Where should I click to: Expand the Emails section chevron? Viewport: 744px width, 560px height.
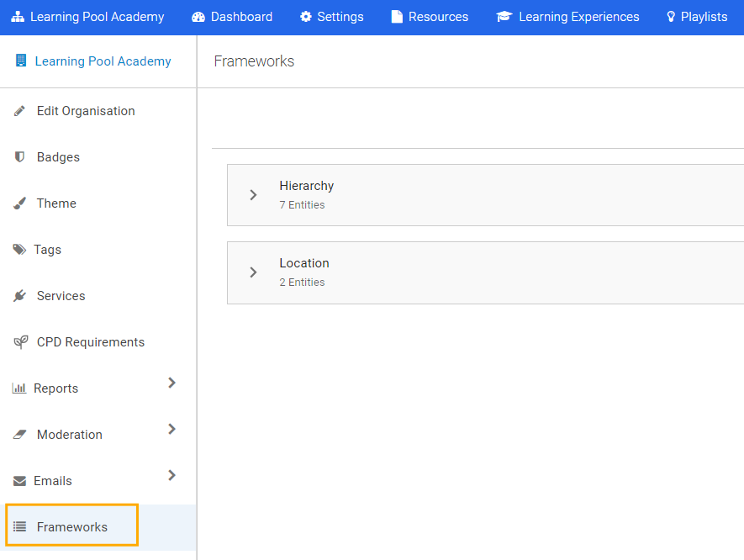171,475
